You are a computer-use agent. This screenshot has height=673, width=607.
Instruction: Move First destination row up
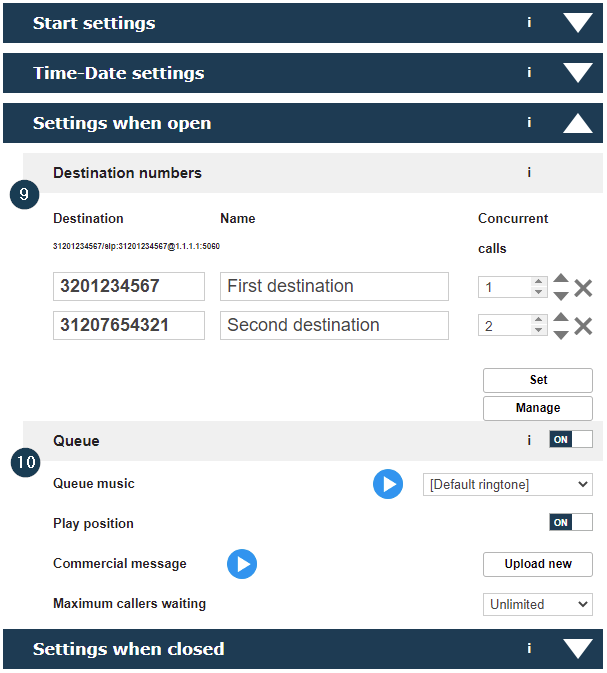(561, 278)
